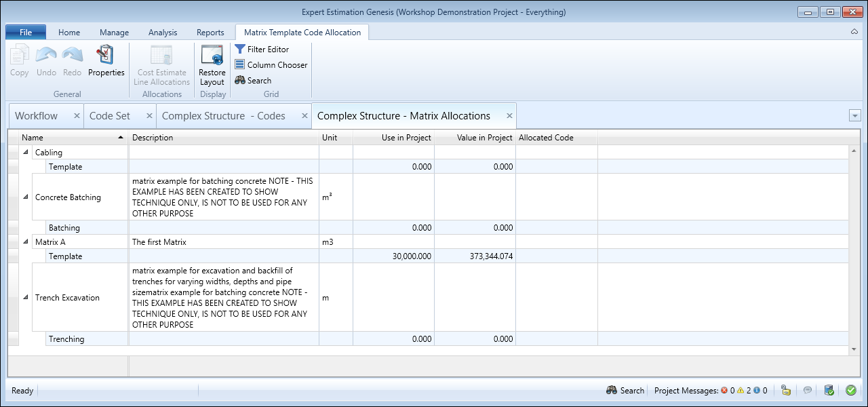Click the lock icon in the status bar
868x407 pixels.
(786, 390)
